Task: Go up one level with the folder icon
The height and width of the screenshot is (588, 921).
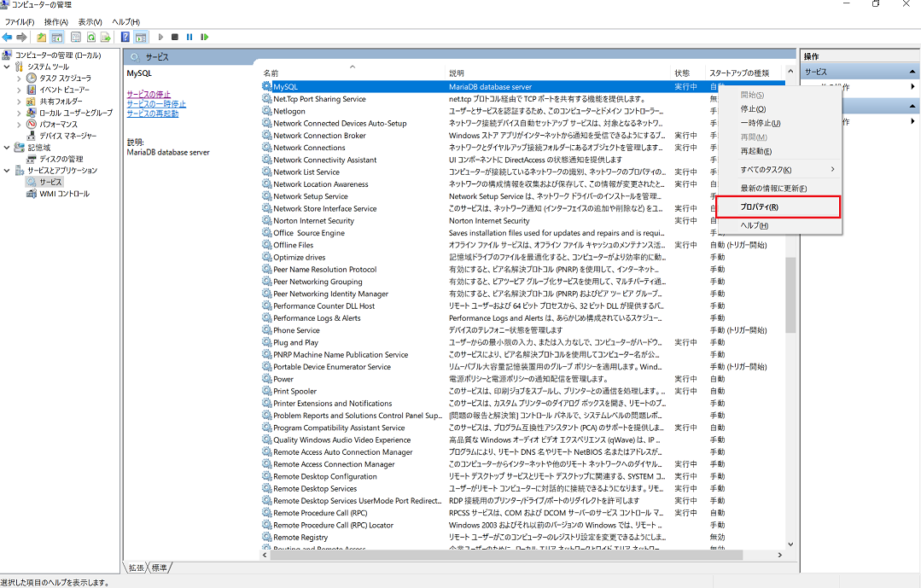Action: 41,37
